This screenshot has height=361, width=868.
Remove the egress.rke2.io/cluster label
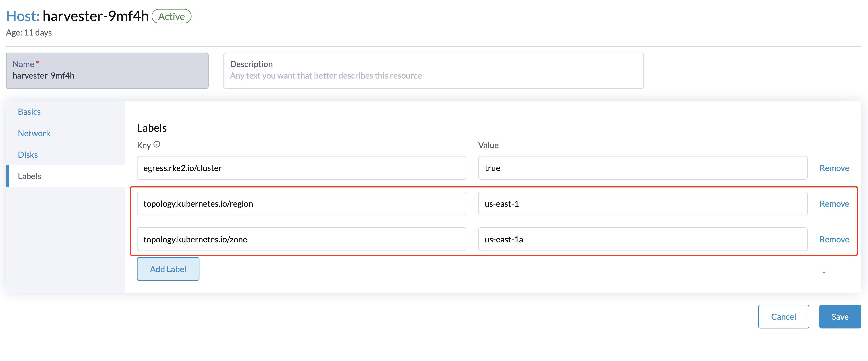click(834, 168)
